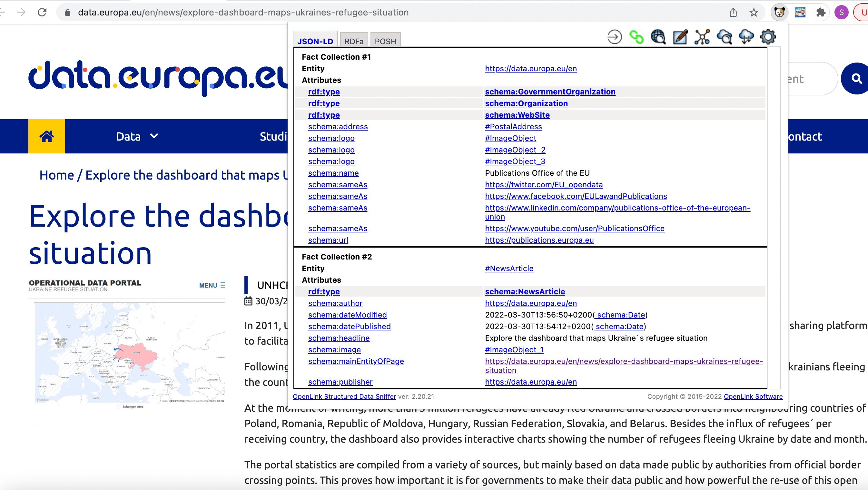Click the yellow home icon in navigation
This screenshot has width=868, height=490.
pyautogui.click(x=46, y=136)
